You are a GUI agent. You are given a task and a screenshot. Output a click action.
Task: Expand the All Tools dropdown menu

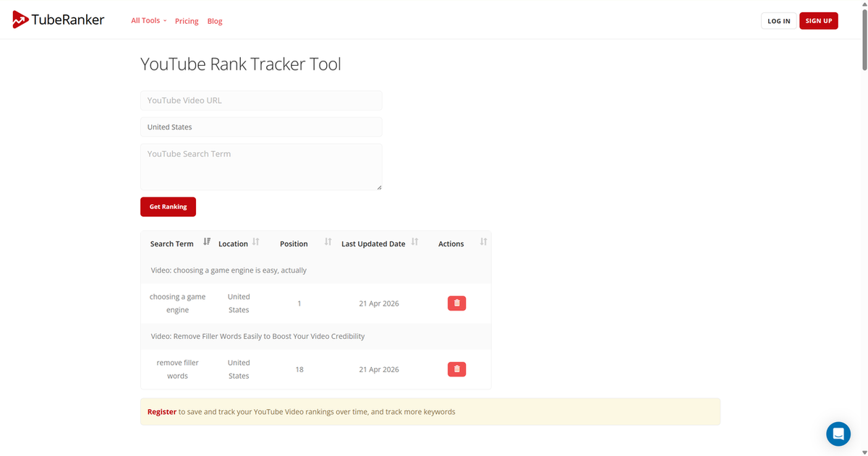148,20
